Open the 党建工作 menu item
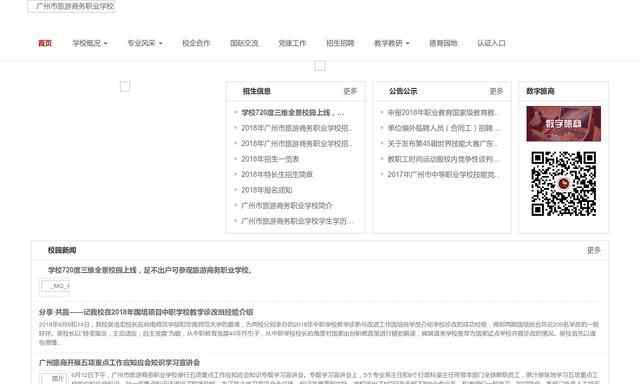 (292, 43)
